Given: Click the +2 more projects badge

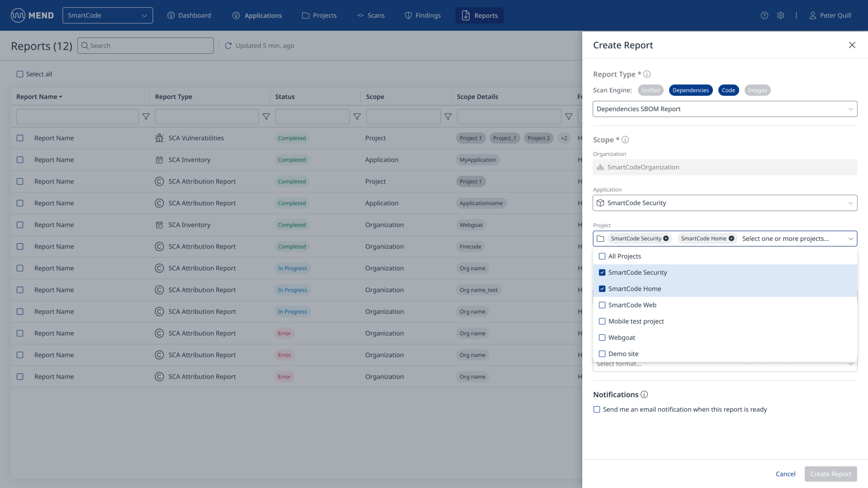Looking at the screenshot, I should click(x=564, y=138).
